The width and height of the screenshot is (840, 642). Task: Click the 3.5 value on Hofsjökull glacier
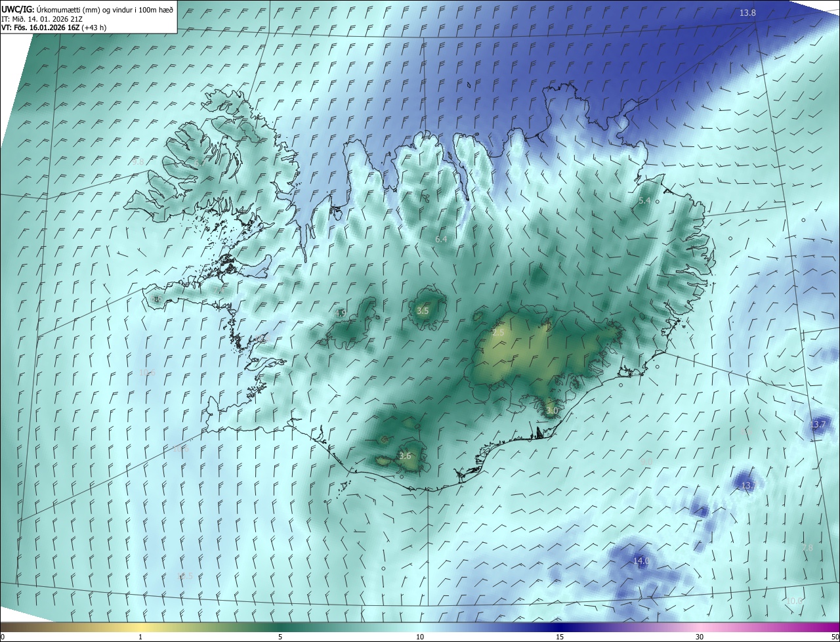pos(423,311)
